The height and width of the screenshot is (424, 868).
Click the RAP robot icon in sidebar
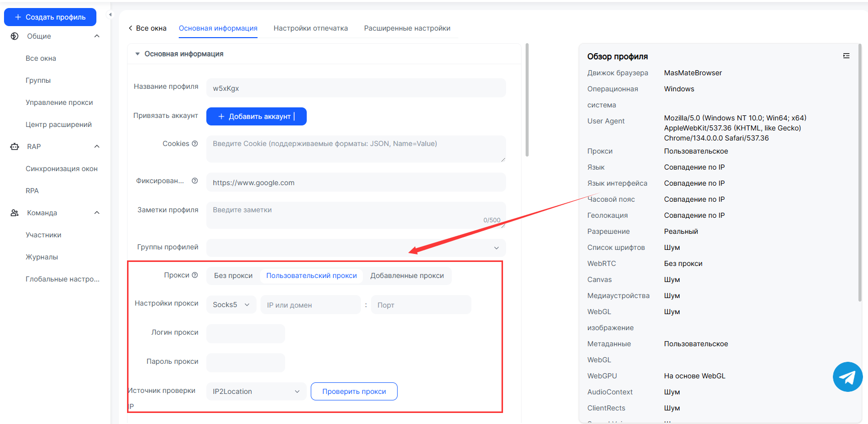point(15,147)
